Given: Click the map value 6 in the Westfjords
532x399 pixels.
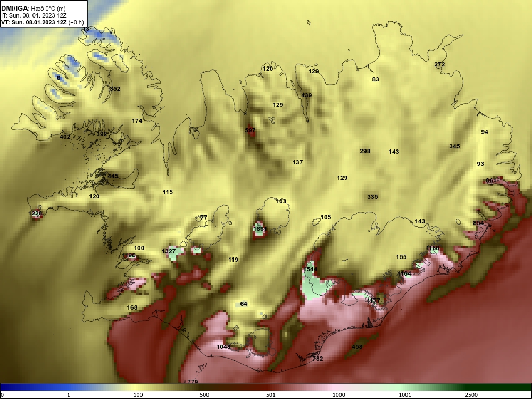Looking at the screenshot, I should coord(59,78).
